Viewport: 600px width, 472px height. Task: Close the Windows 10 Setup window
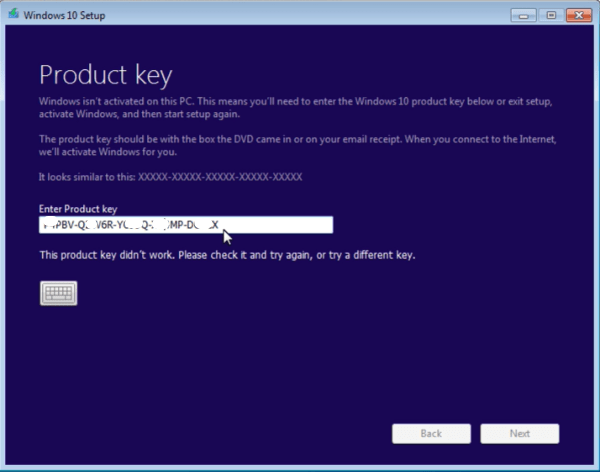click(x=579, y=15)
